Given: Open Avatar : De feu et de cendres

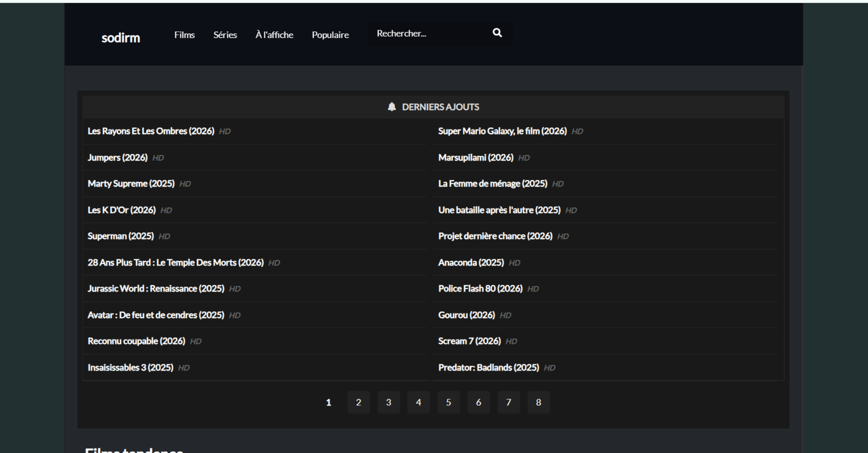Looking at the screenshot, I should coord(155,315).
